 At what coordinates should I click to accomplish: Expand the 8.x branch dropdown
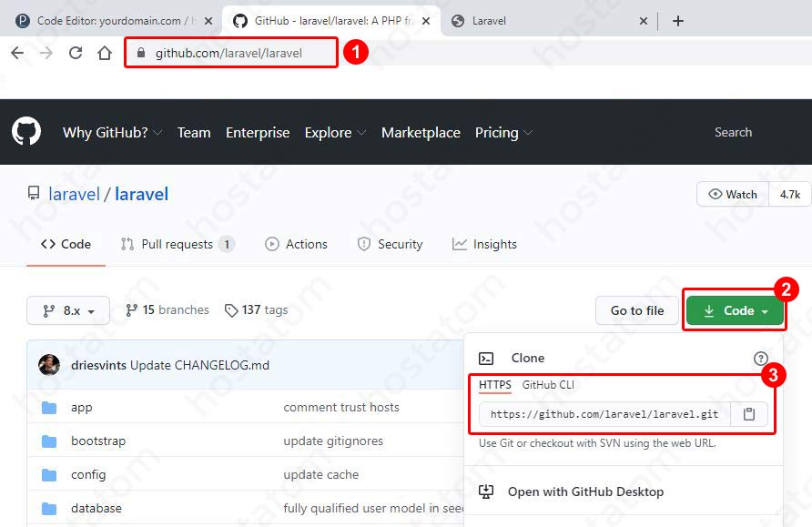click(68, 310)
